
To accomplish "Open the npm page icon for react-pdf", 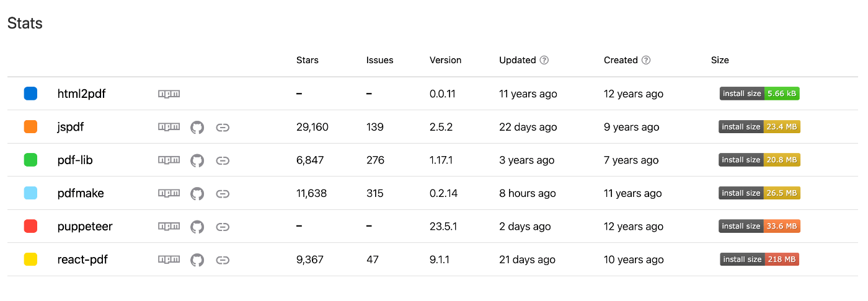I will [169, 260].
